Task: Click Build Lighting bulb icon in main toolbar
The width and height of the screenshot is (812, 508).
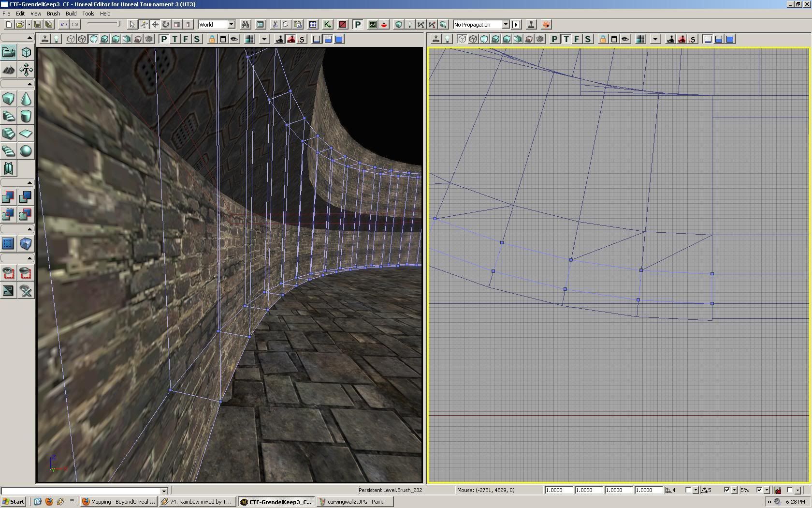Action: click(409, 25)
